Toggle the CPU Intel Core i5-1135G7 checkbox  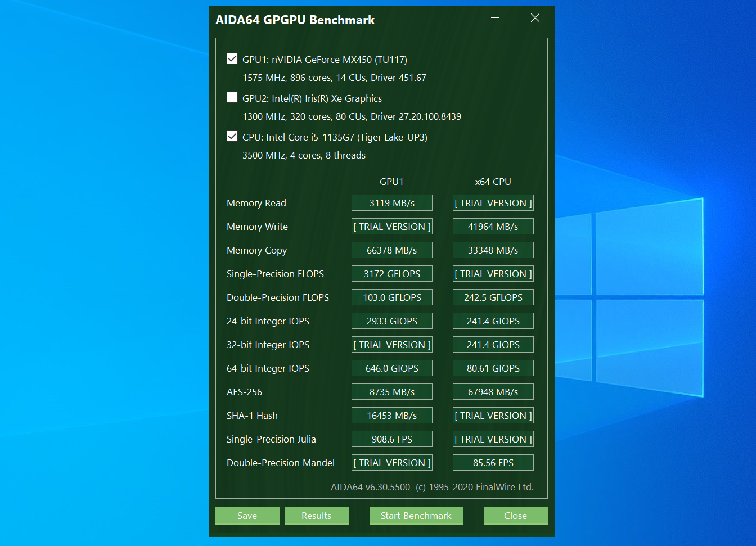(232, 136)
